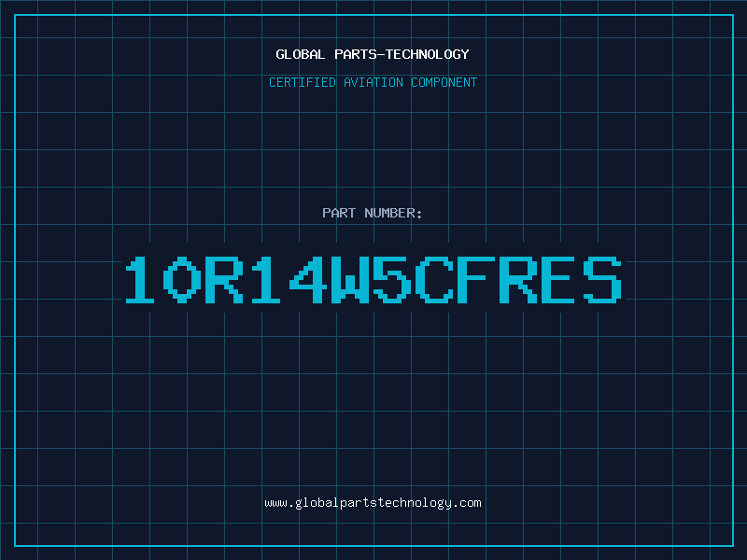
Task: Open the www.globalpartstechnology.com link
Action: [x=373, y=503]
